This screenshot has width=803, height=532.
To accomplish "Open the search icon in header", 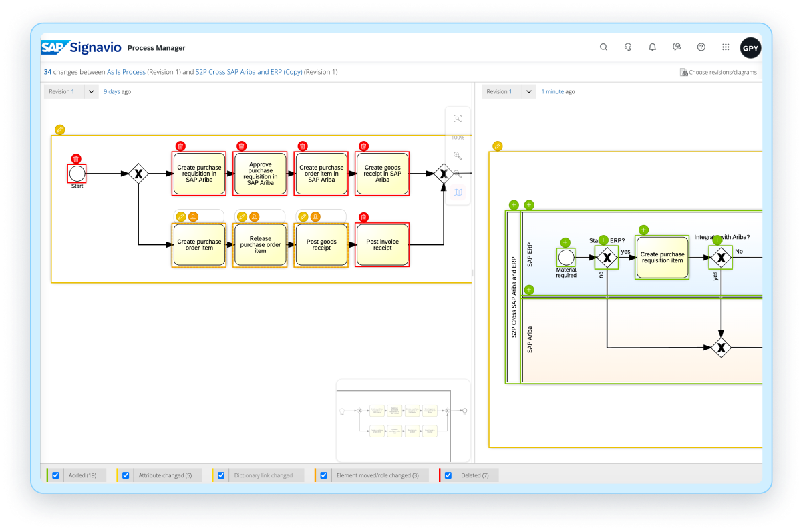I will click(x=603, y=47).
